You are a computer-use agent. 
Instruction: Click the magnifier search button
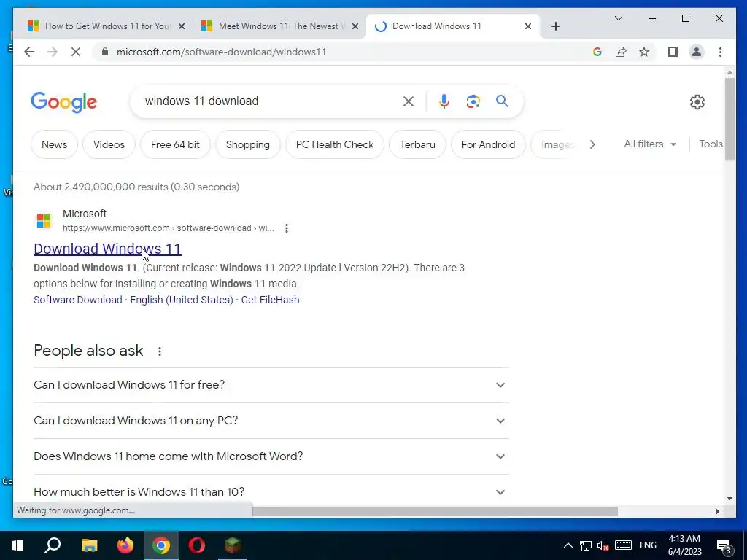(502, 101)
